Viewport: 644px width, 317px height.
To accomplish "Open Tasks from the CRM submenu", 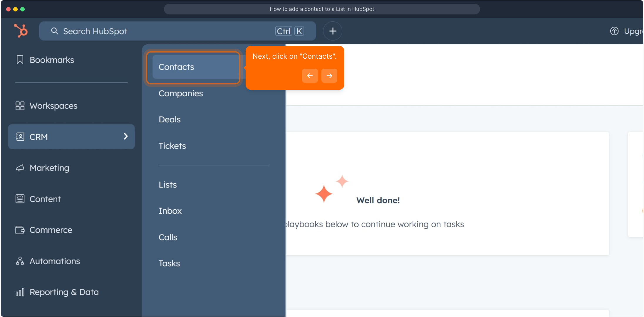I will pyautogui.click(x=169, y=263).
